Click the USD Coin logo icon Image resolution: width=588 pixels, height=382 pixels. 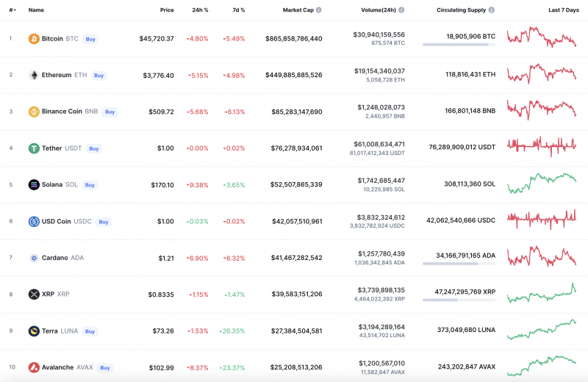click(33, 221)
